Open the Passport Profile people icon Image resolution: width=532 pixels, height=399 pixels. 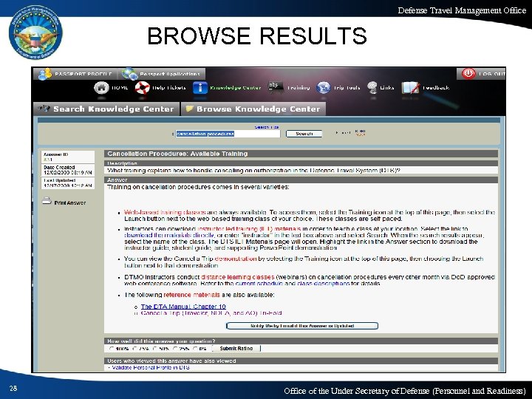[45, 74]
